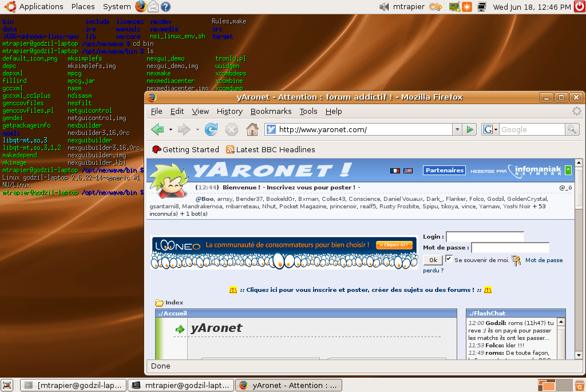Screen dimensions: 586x392
Task: Open the Applications menu
Action: [x=41, y=6]
